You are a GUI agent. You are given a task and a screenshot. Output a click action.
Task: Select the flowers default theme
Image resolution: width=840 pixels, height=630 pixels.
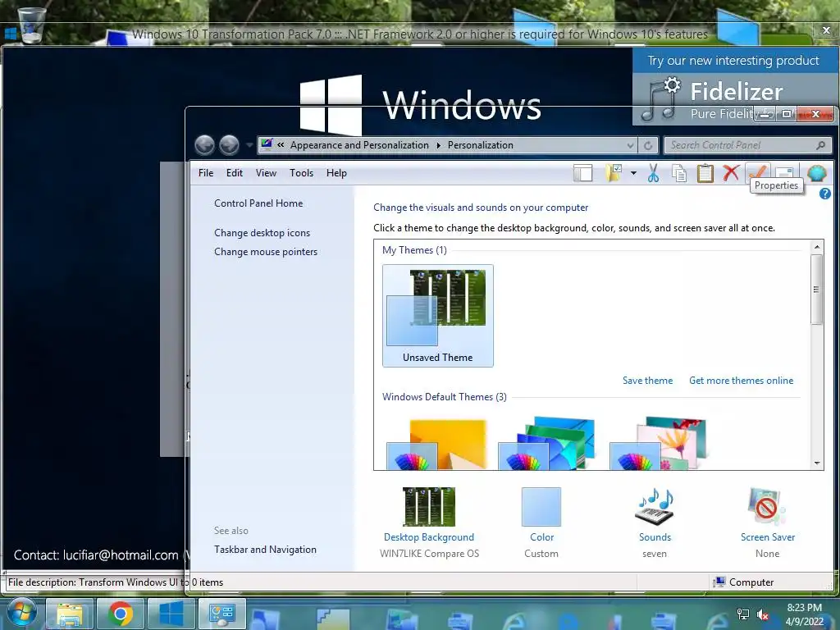point(658,444)
